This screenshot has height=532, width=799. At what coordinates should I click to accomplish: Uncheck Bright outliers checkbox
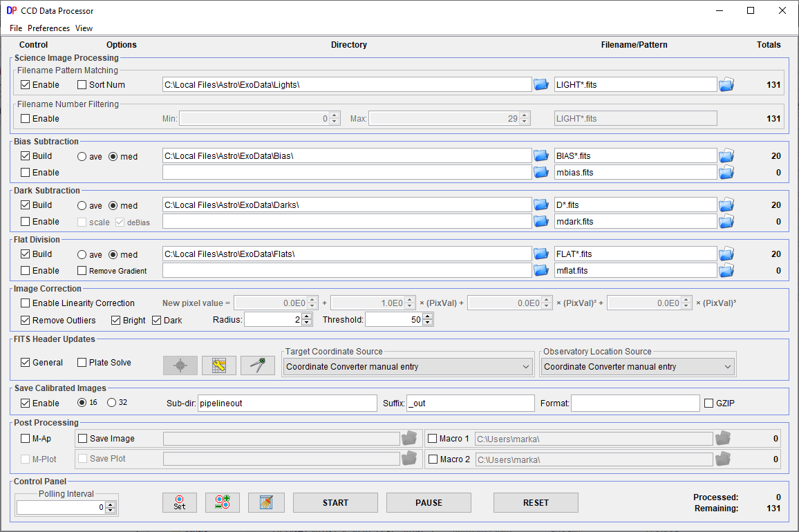(x=115, y=321)
